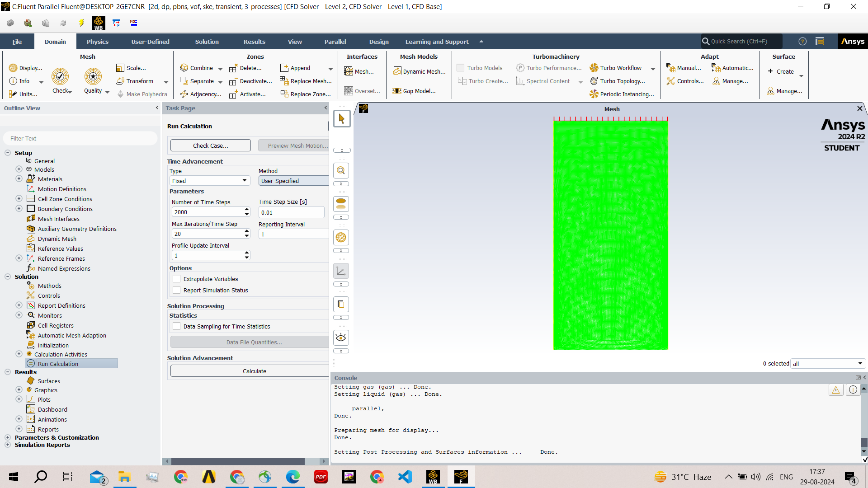Click the zoom-to-fit magnifier icon

341,171
